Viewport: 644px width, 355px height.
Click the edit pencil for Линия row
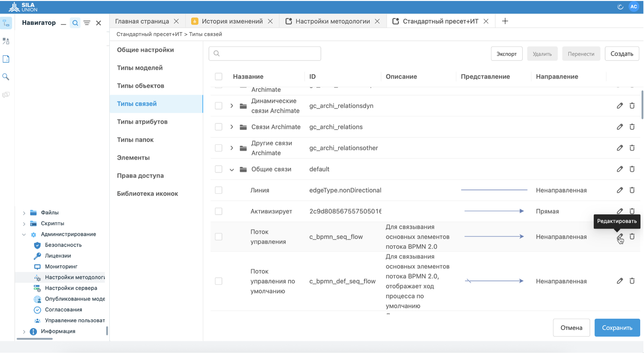(620, 190)
